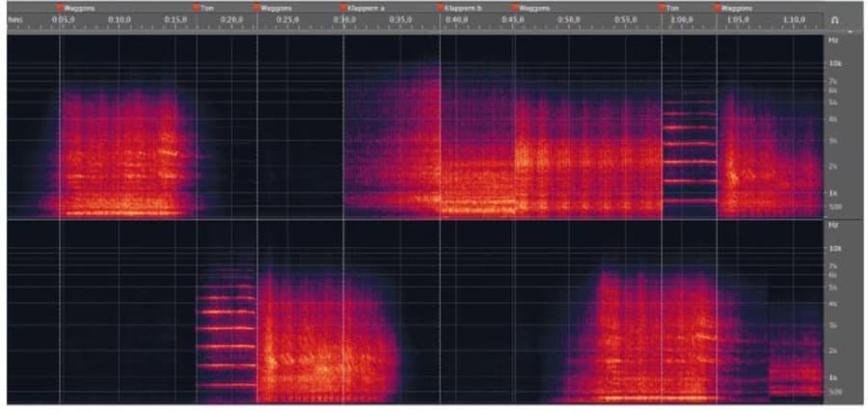This screenshot has width=868, height=411.
Task: Open the hms time format selector
Action: click(14, 20)
